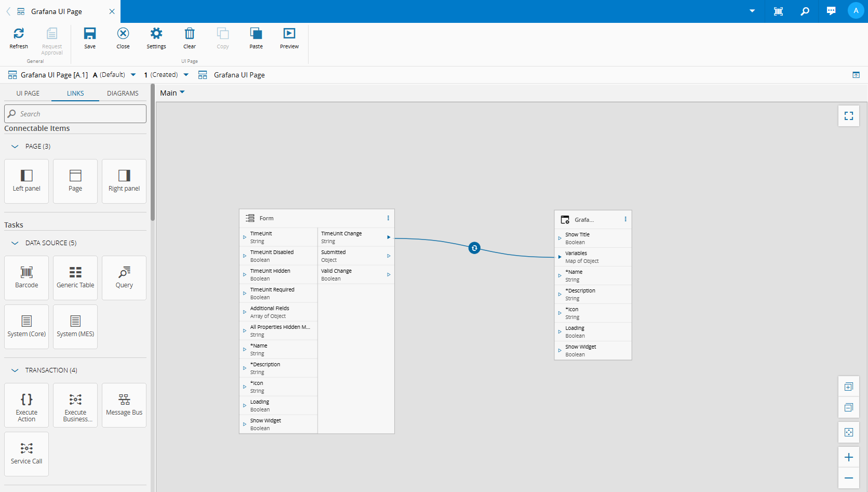Image resolution: width=868 pixels, height=492 pixels.
Task: Collapse the TRANSACTION (4) section
Action: pos(15,370)
